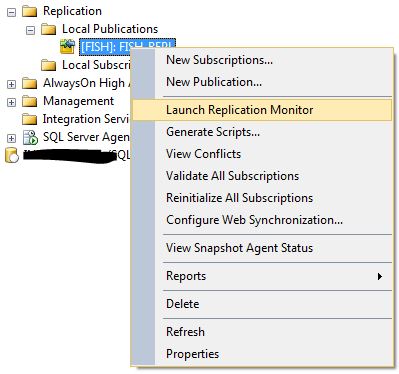This screenshot has height=374, width=399.
Task: Choose New Subscriptions... from context menu
Action: pos(261,60)
